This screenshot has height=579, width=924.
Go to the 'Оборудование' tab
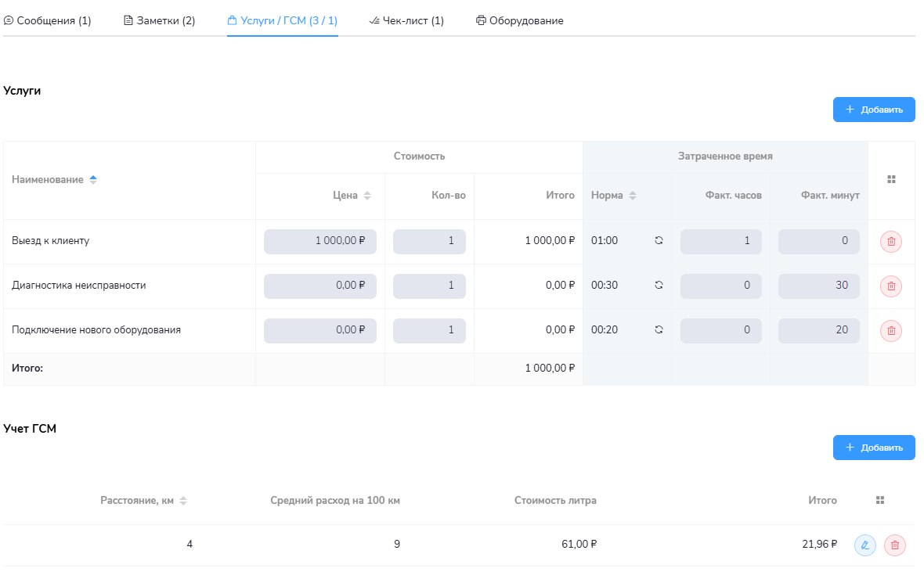coord(520,20)
